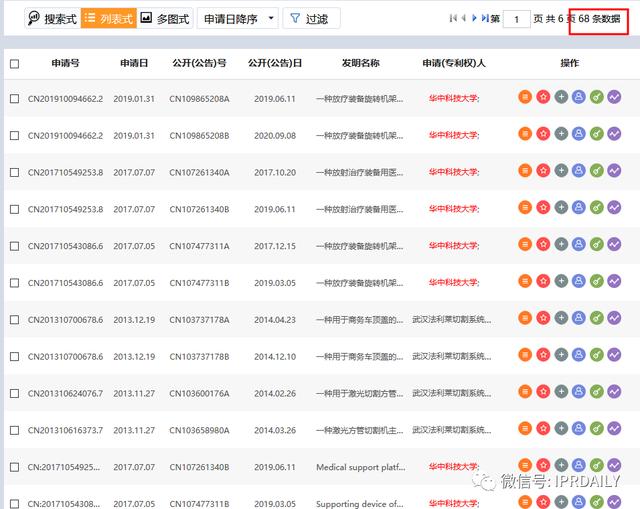
Task: Tick checkbox for CN103737178A row
Action: point(14,320)
